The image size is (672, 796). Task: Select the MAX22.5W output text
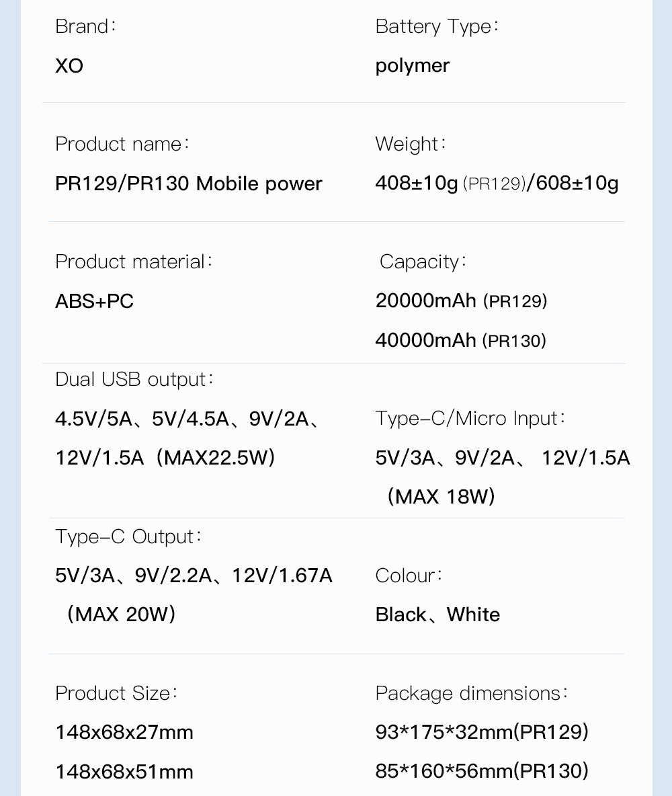tap(216, 458)
